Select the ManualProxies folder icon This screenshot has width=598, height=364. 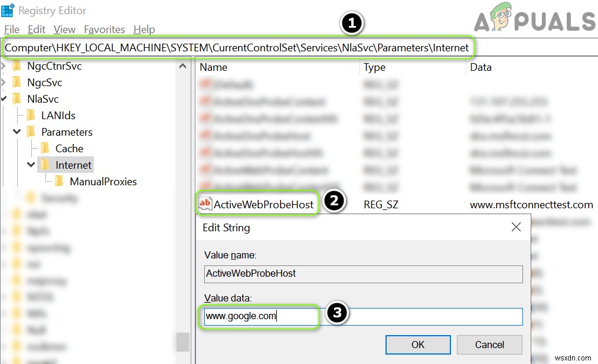(x=59, y=181)
